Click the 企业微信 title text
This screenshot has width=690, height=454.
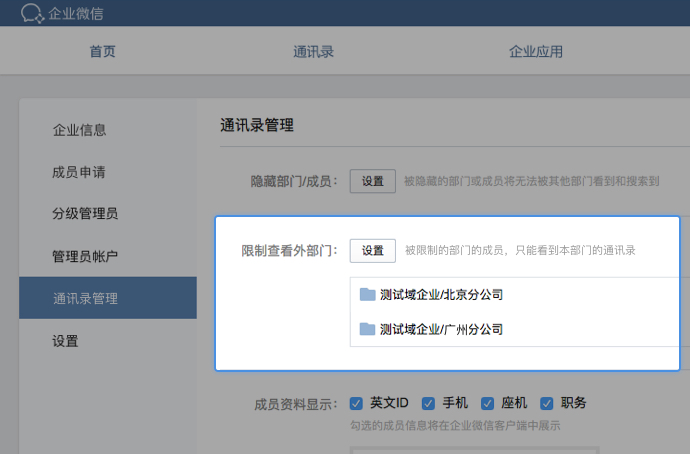[x=76, y=14]
